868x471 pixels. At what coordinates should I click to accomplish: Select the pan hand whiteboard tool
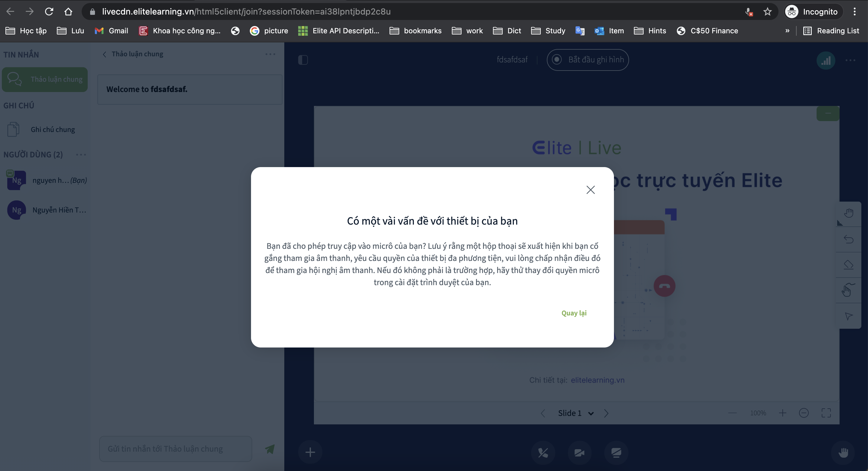click(848, 213)
